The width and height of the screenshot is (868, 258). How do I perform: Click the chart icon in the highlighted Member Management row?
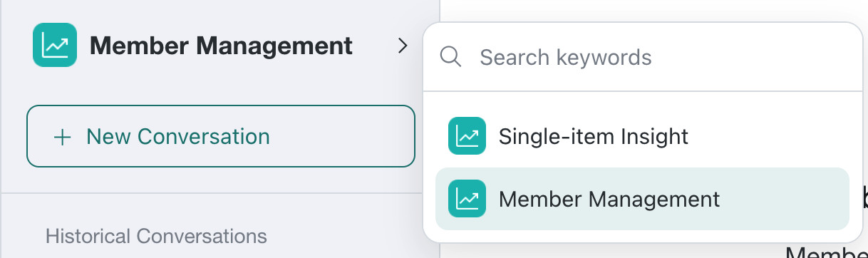pyautogui.click(x=467, y=198)
